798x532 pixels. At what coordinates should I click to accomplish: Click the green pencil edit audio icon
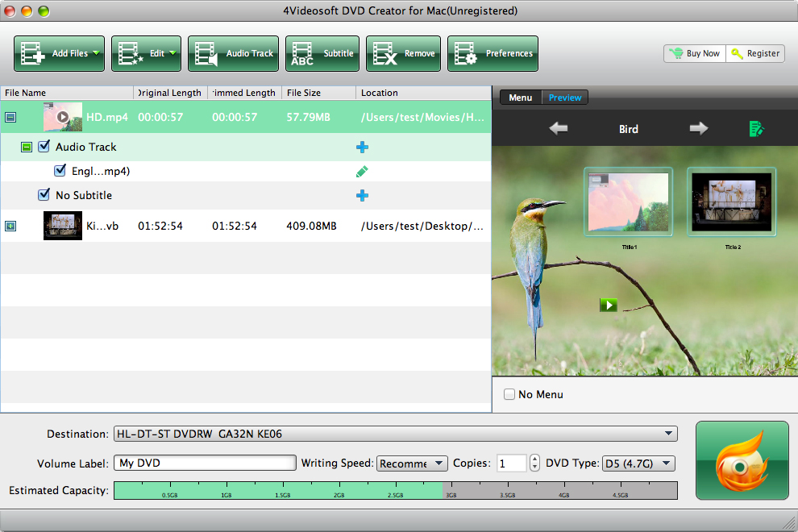pos(363,172)
